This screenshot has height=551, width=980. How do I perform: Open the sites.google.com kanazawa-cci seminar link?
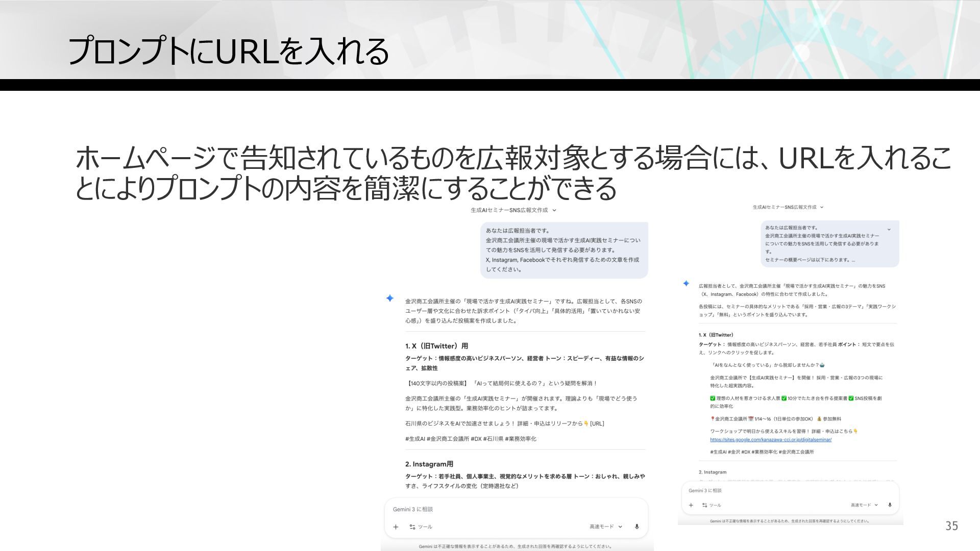tap(771, 440)
